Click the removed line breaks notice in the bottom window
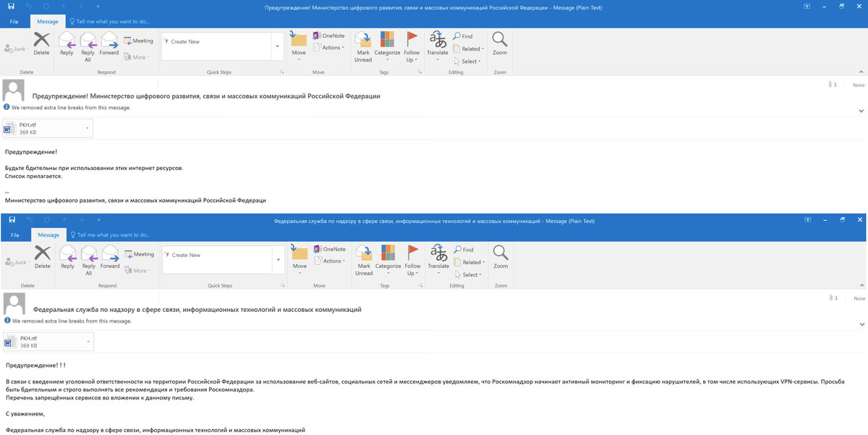 [x=67, y=321]
